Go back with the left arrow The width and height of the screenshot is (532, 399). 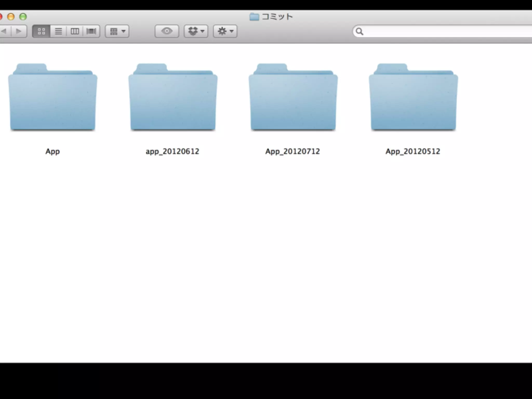click(x=4, y=31)
